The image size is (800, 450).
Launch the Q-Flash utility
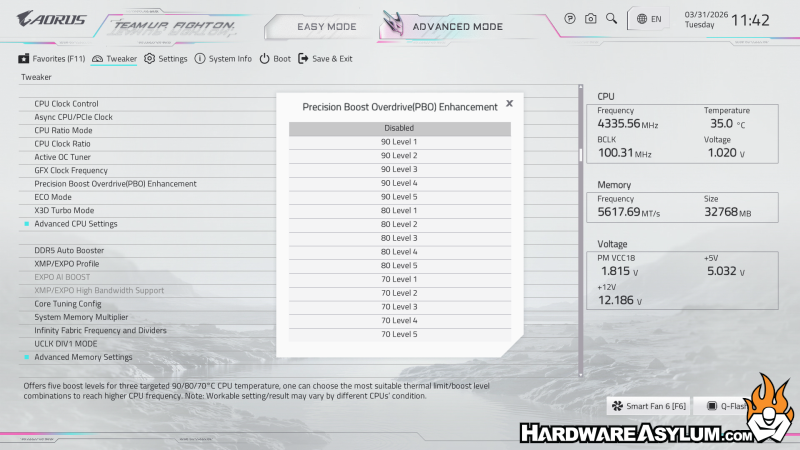tap(722, 406)
